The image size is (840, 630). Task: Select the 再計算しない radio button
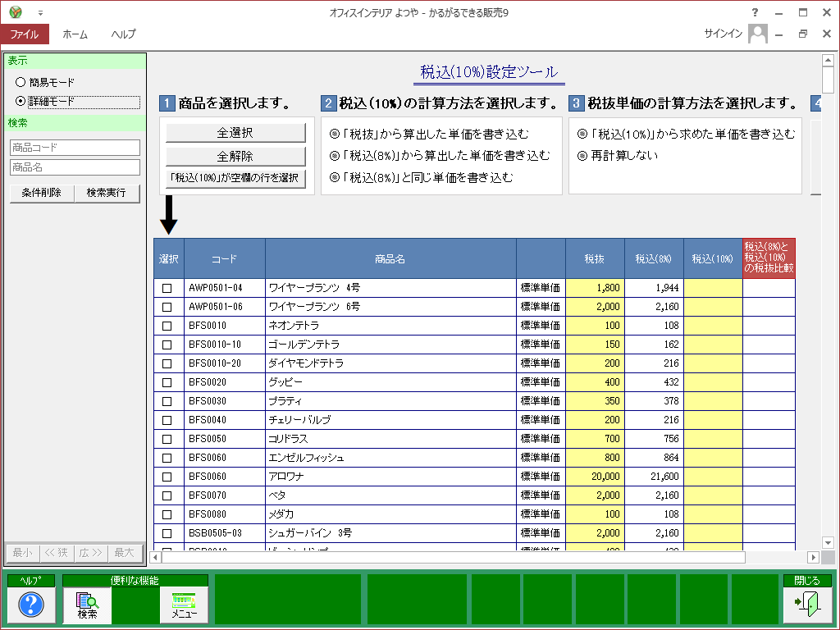[582, 156]
